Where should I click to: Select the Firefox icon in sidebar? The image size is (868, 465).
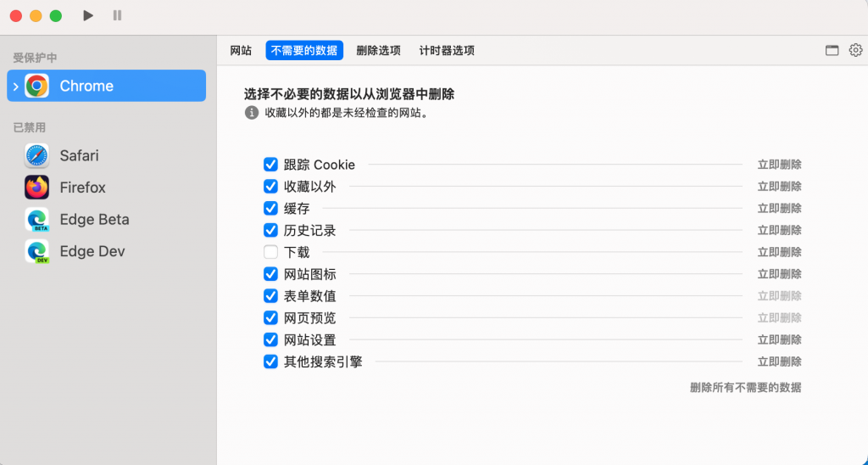click(x=36, y=188)
